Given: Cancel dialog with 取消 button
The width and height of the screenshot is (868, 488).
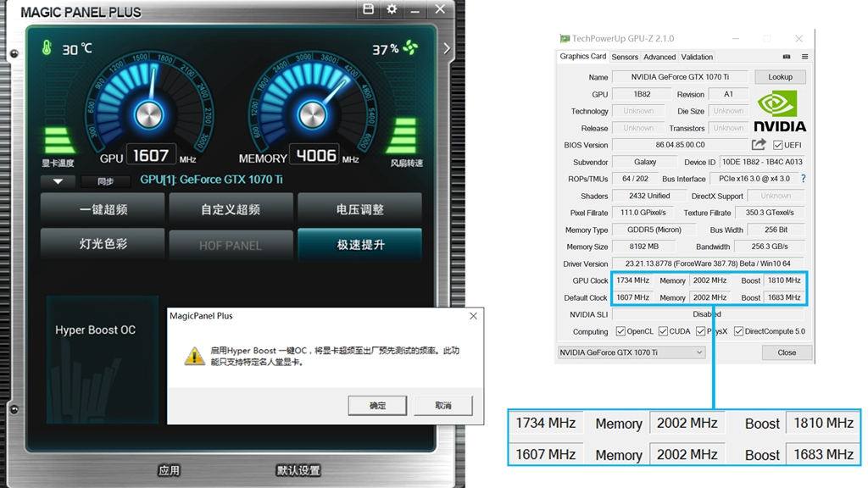Looking at the screenshot, I should tap(443, 406).
